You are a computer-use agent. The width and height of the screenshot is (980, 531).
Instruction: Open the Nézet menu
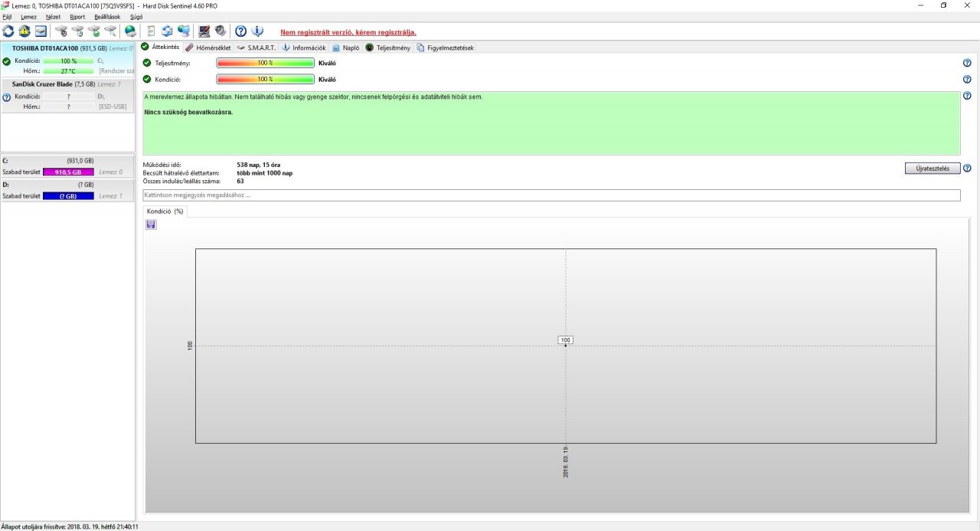53,16
